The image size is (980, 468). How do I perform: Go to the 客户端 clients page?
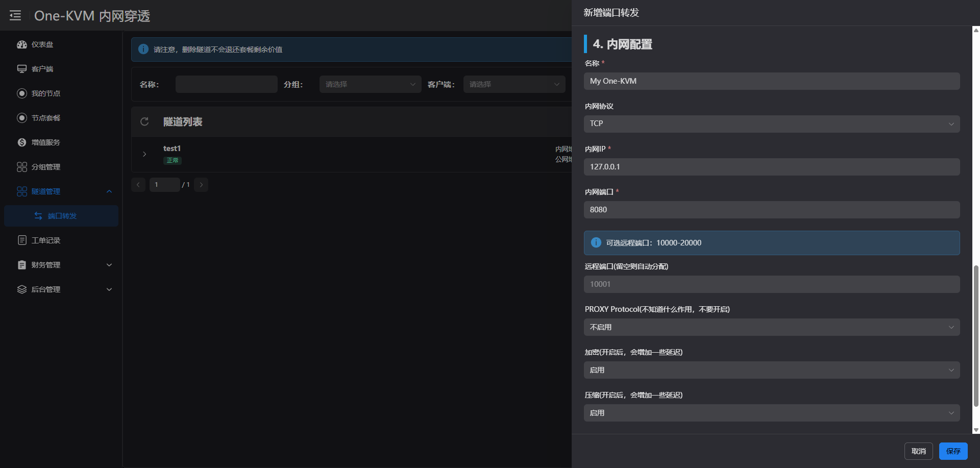pos(42,69)
